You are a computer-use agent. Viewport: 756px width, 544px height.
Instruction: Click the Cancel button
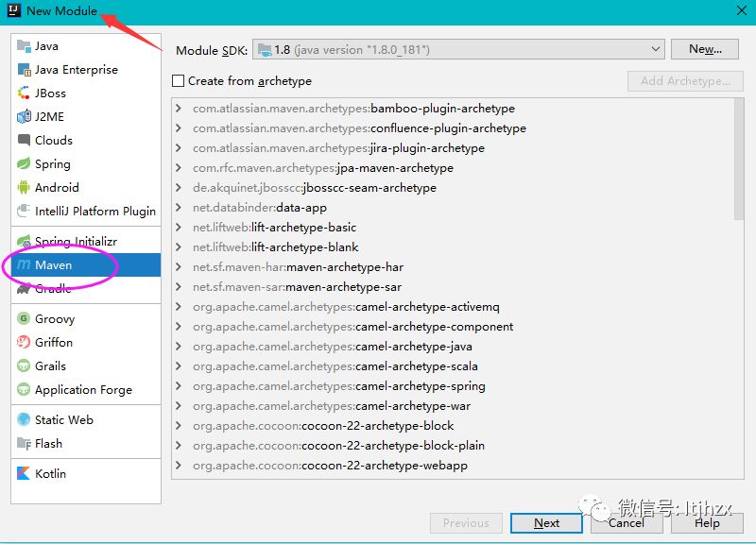[x=626, y=523]
